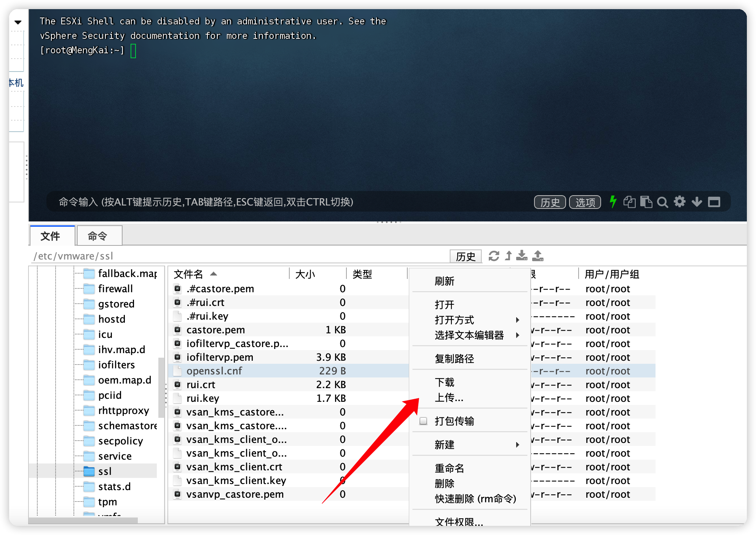Expand the 选择文本编辑器 submenu arrow
Screen dimensions: 756x535
click(517, 335)
